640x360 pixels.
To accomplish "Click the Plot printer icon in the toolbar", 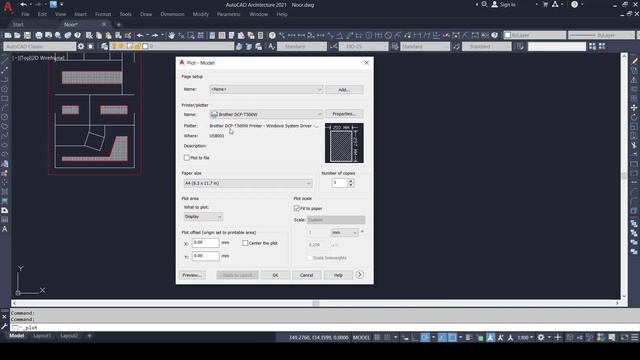I will coord(39,36).
